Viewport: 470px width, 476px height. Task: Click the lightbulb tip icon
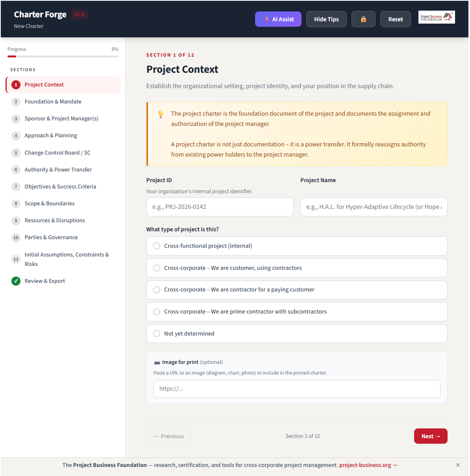(x=161, y=114)
